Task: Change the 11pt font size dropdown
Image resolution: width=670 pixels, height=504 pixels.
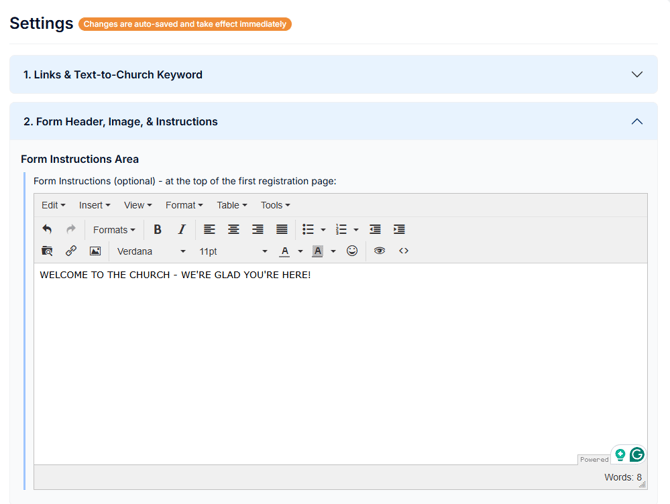Action: point(233,252)
